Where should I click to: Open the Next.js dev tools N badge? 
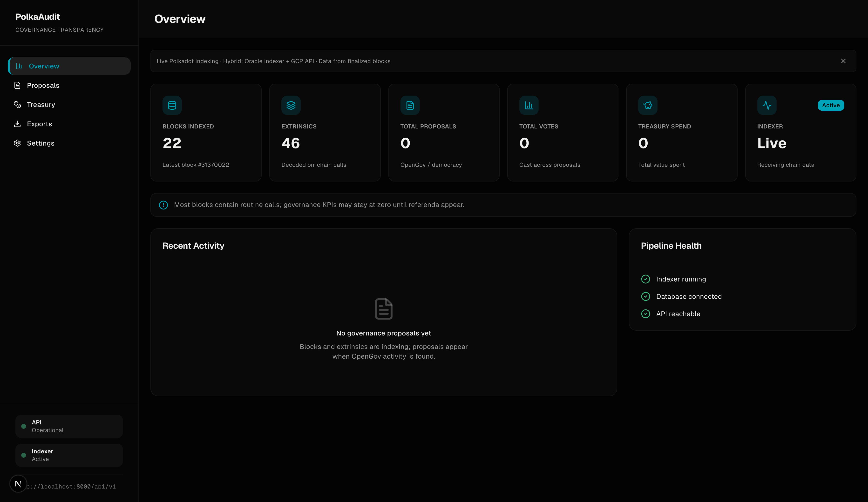click(x=18, y=484)
